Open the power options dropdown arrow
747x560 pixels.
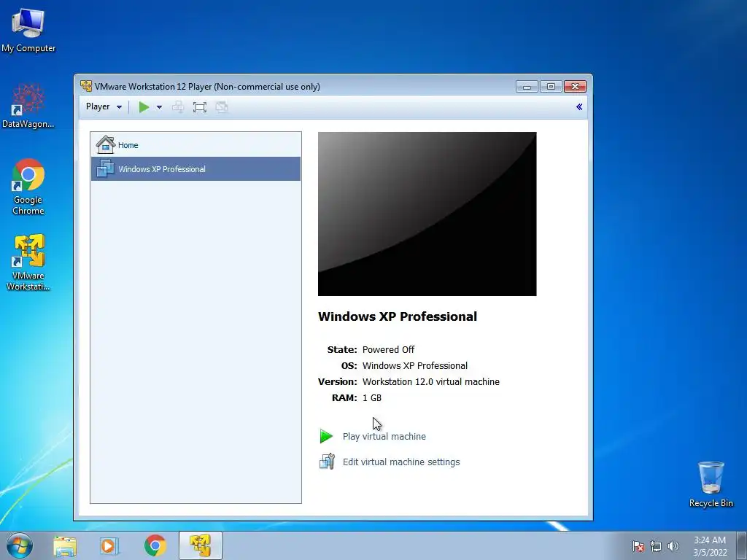(x=159, y=107)
